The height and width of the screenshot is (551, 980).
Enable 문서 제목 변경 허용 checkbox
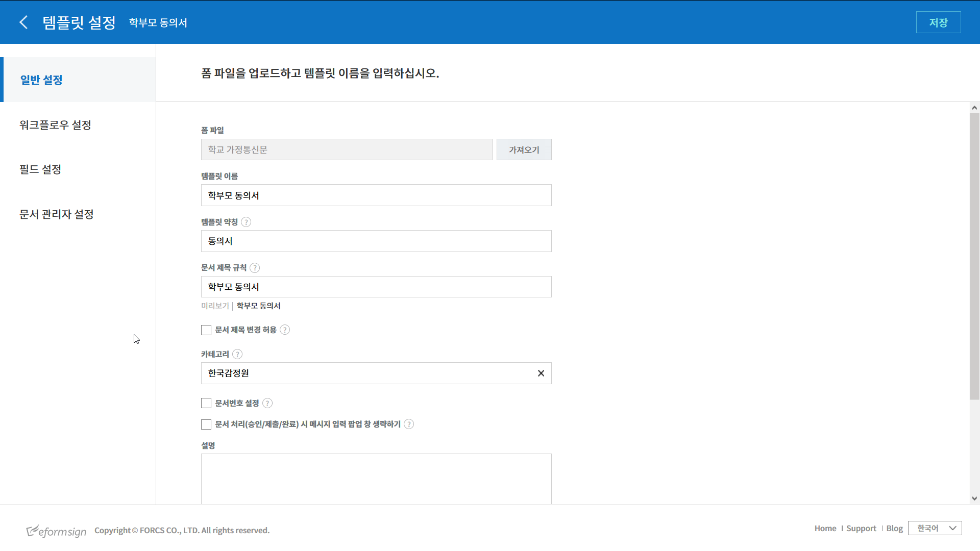[x=206, y=330]
